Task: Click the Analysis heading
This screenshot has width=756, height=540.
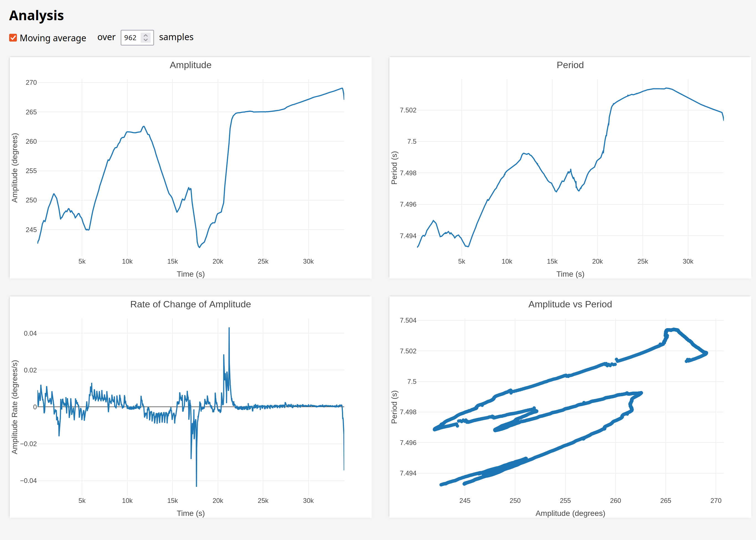Action: (37, 16)
